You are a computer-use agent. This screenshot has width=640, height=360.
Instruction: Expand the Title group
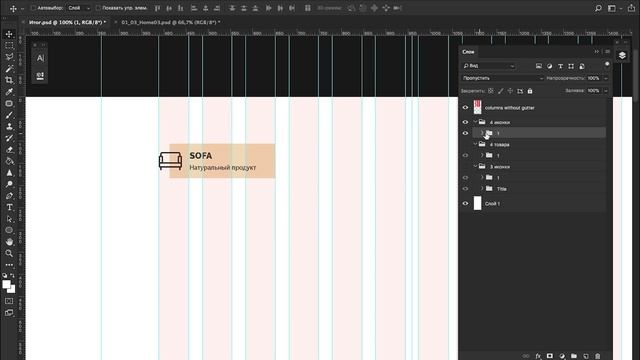click(x=482, y=189)
